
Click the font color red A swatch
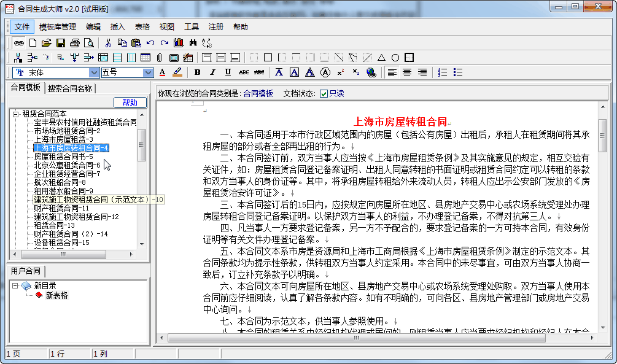click(162, 72)
